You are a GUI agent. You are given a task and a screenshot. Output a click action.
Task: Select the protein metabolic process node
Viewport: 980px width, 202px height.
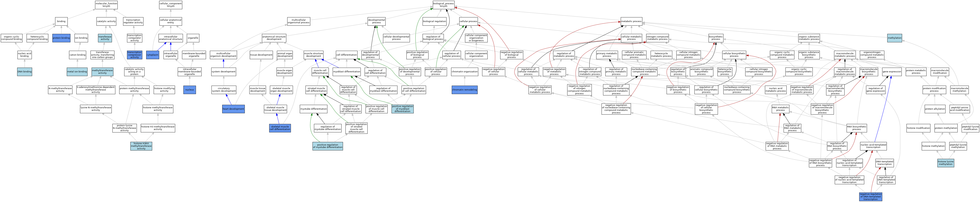916,71
